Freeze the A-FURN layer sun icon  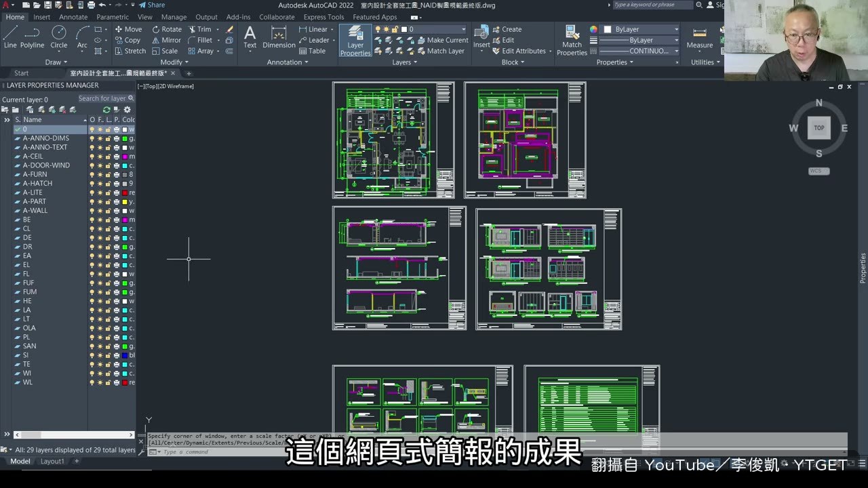(x=100, y=174)
